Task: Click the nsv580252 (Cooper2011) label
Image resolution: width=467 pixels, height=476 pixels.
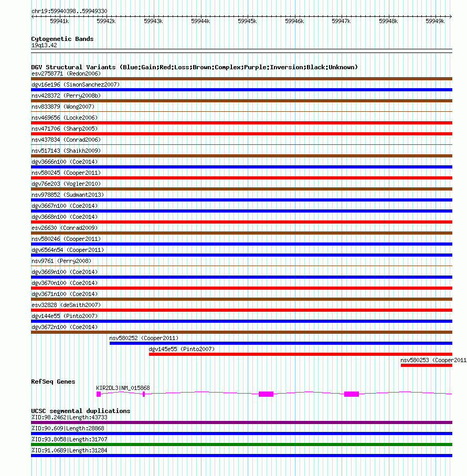Action: (144, 338)
